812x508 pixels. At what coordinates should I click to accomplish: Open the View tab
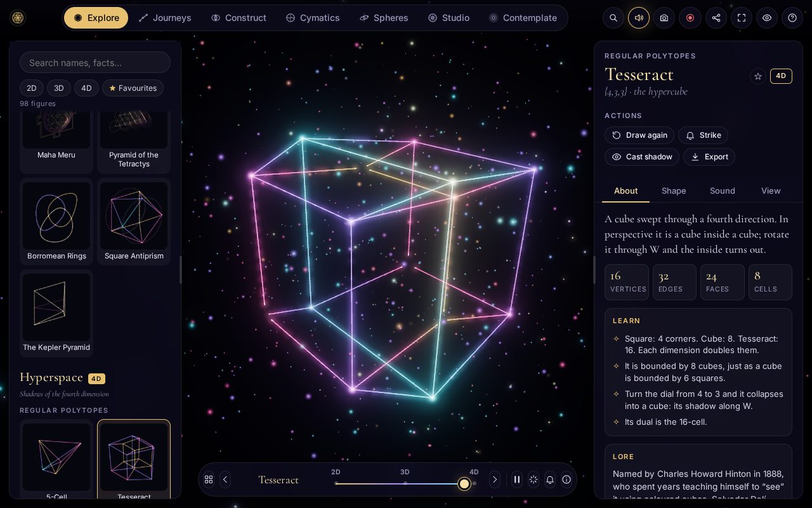pyautogui.click(x=771, y=190)
